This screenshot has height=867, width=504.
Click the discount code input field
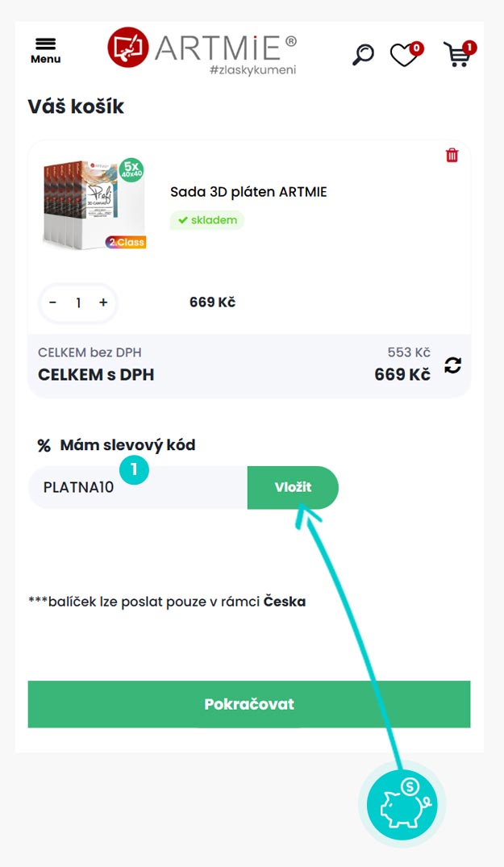[137, 488]
